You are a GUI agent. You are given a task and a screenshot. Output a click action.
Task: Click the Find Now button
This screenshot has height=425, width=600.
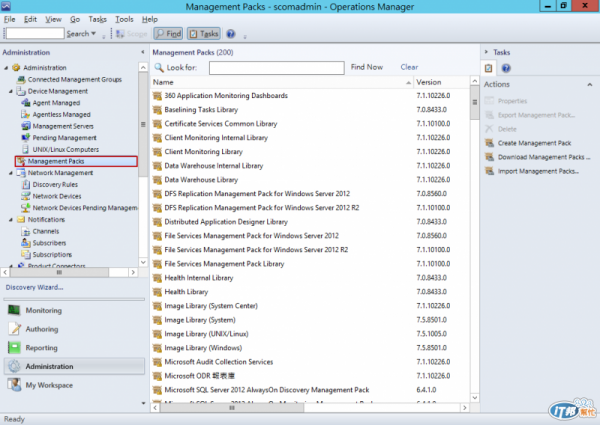pyautogui.click(x=367, y=67)
